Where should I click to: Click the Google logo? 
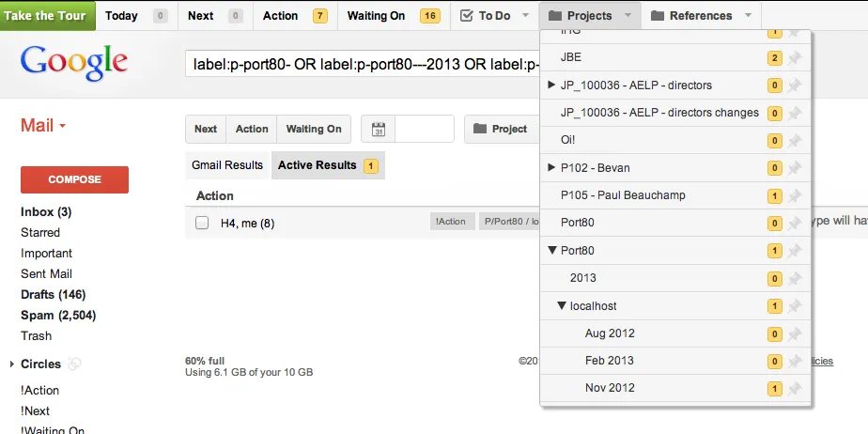coord(74,62)
